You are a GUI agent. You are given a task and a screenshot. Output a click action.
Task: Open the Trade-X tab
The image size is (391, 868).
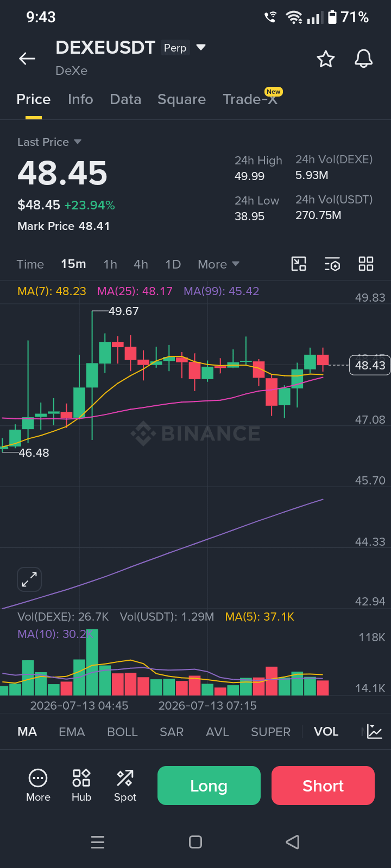tap(250, 99)
